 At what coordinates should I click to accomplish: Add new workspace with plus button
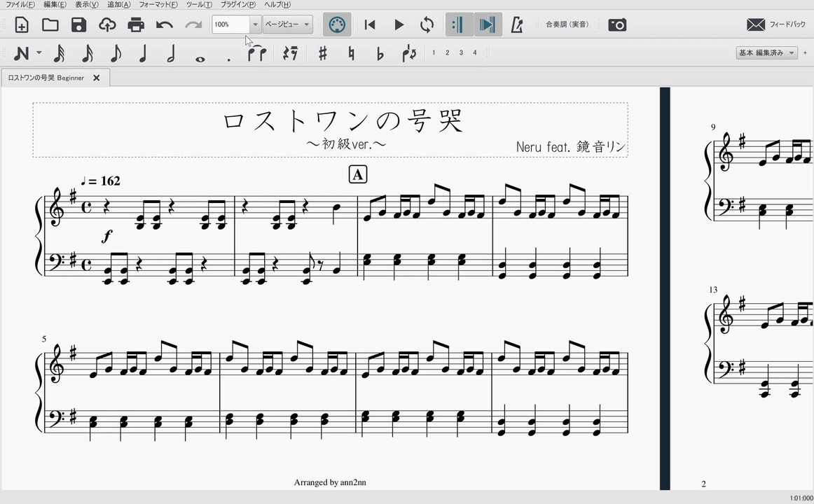point(805,52)
